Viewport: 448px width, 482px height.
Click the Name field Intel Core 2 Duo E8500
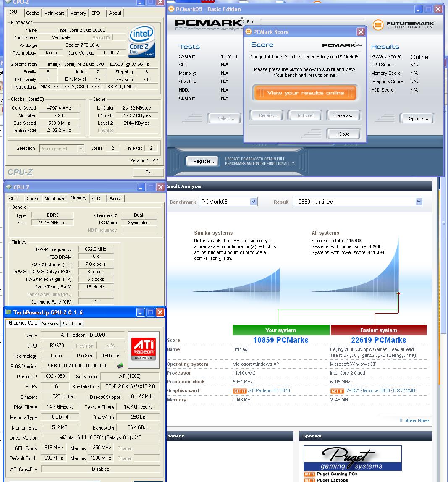point(82,30)
